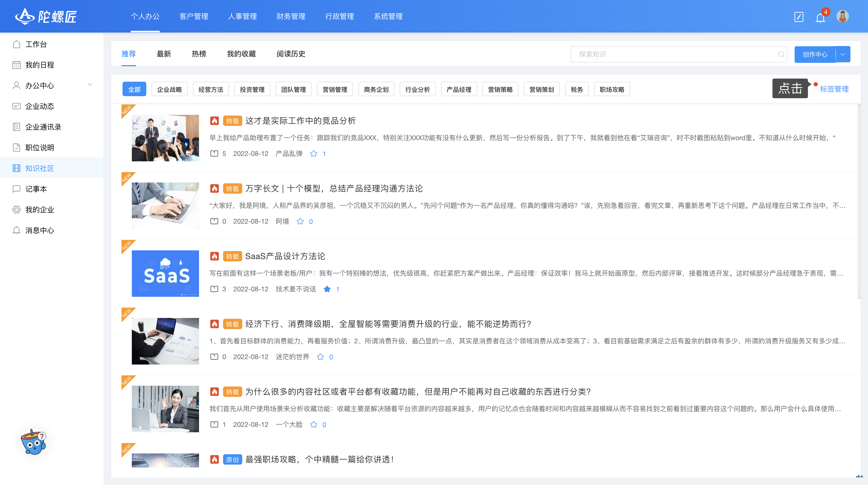Open laptop typing thumbnail of 万字长文 article
Viewport: 868px width, 485px height.
point(165,206)
